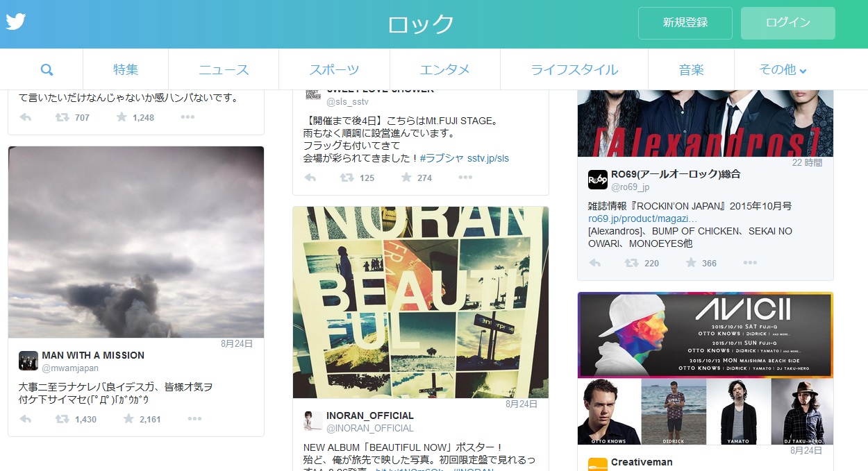Click the 22 時間 timestamp on RO69 tweet
The height and width of the screenshot is (471, 868).
click(808, 163)
